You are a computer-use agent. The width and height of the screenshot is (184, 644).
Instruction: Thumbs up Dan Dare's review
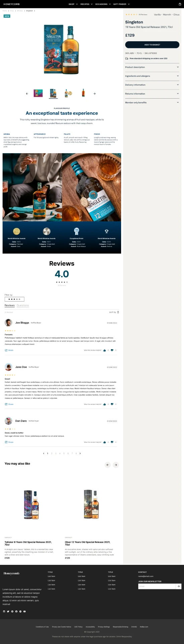coord(104,442)
